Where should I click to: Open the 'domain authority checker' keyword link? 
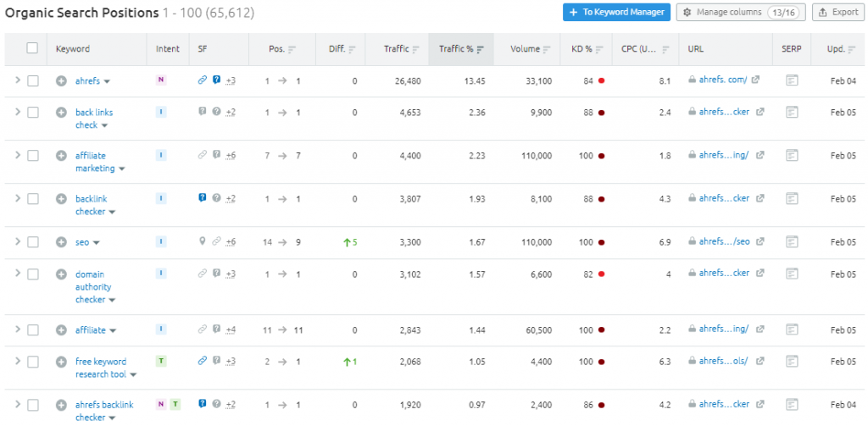point(93,286)
